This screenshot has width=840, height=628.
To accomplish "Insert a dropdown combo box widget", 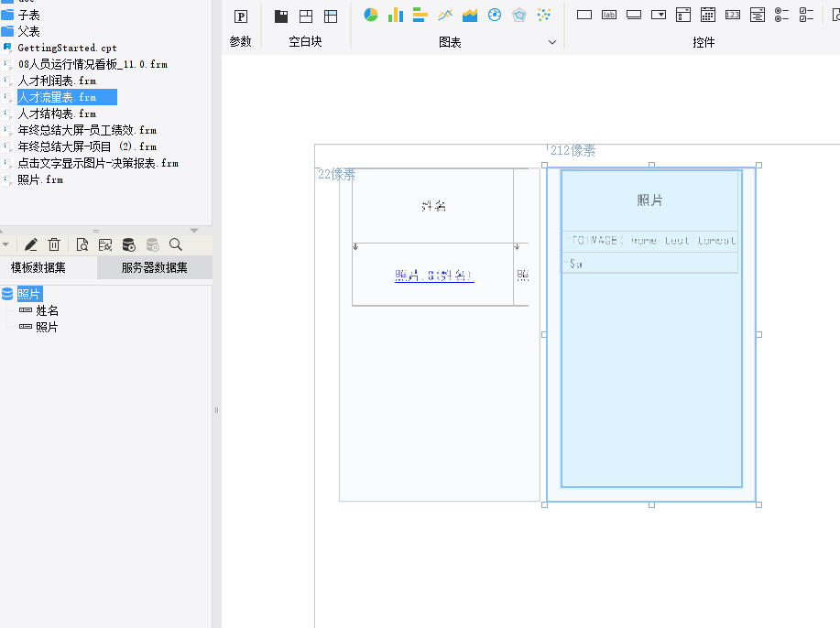I will pos(659,15).
